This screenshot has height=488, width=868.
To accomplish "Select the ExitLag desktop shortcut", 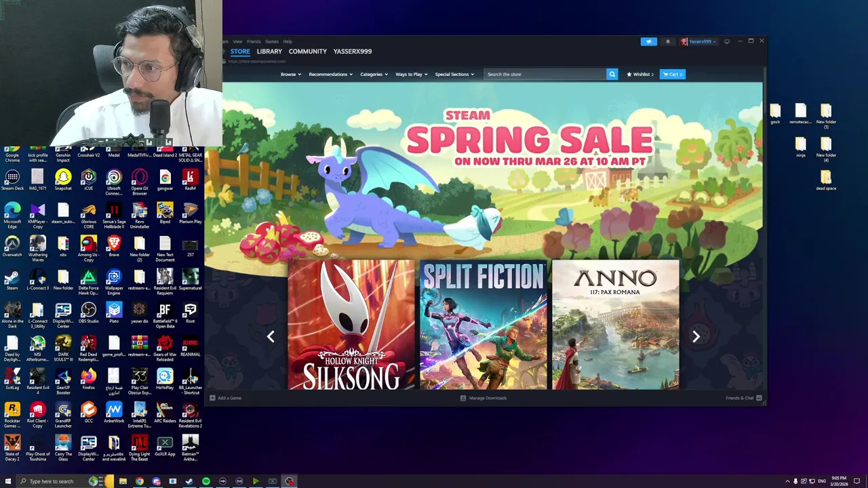I will [x=12, y=380].
